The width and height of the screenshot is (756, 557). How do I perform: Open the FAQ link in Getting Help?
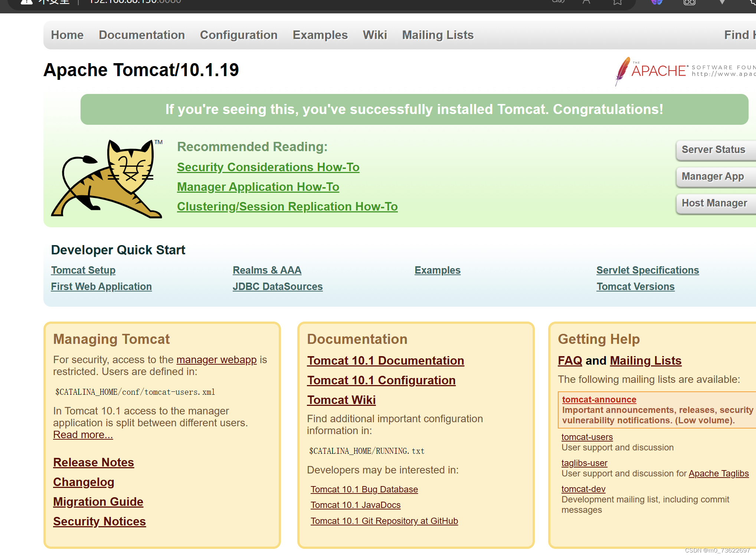570,361
